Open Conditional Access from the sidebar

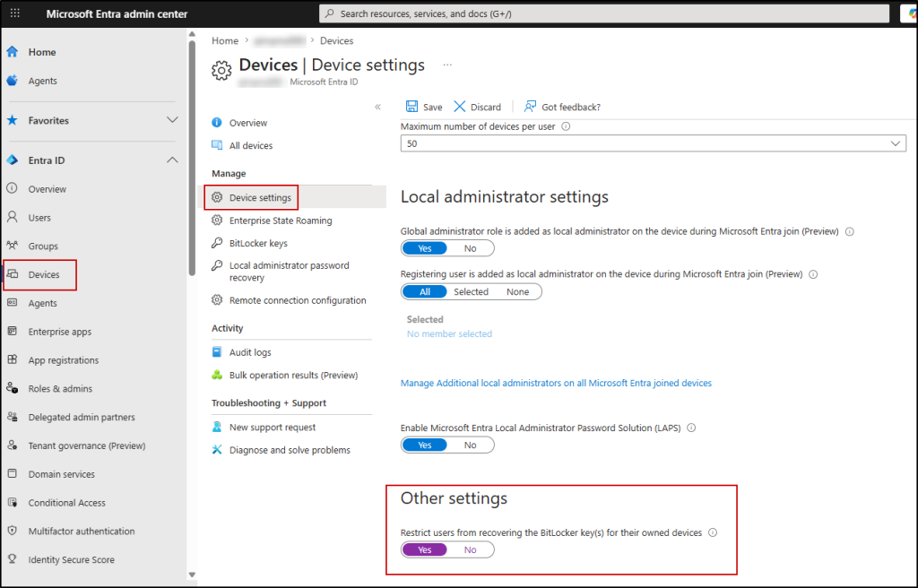pyautogui.click(x=69, y=502)
